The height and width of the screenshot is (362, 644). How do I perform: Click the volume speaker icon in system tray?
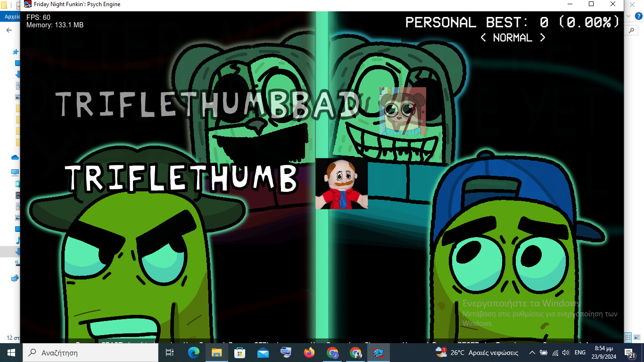pyautogui.click(x=566, y=353)
